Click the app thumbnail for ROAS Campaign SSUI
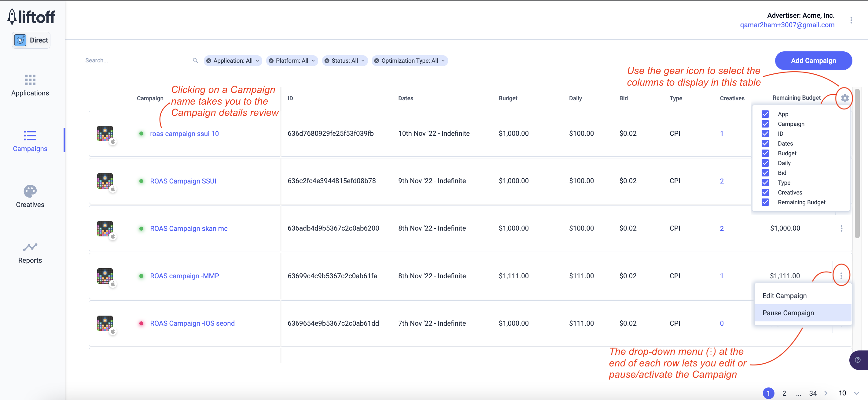The height and width of the screenshot is (400, 868). pos(105,181)
